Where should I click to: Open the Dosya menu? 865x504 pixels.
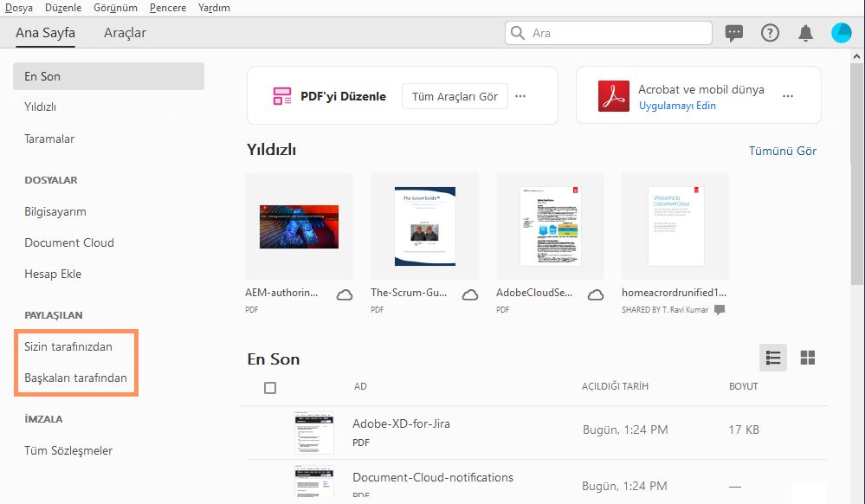click(x=19, y=8)
